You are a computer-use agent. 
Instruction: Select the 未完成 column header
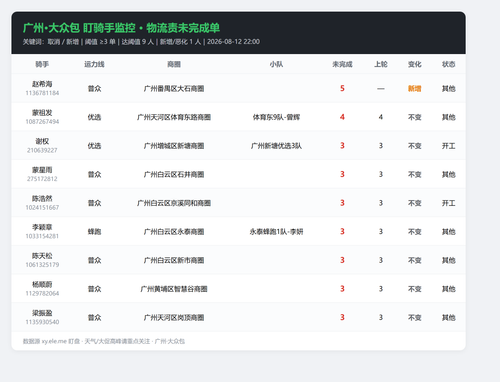tap(342, 64)
